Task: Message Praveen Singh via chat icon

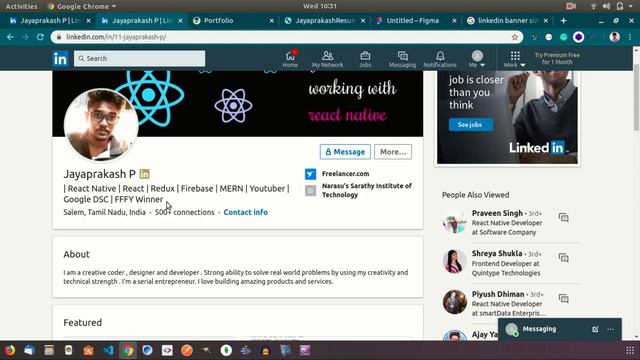Action: pos(564,218)
